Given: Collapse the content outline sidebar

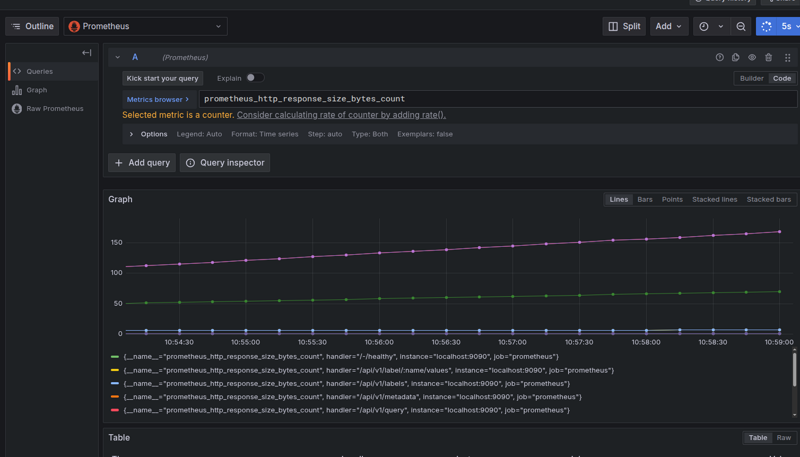Looking at the screenshot, I should pyautogui.click(x=87, y=53).
